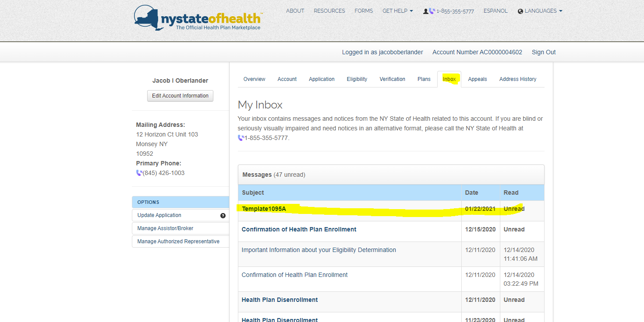Open the 12/11/2020 Health Plan Disenrollment message
Screen dimensions: 644x322
pyautogui.click(x=280, y=300)
